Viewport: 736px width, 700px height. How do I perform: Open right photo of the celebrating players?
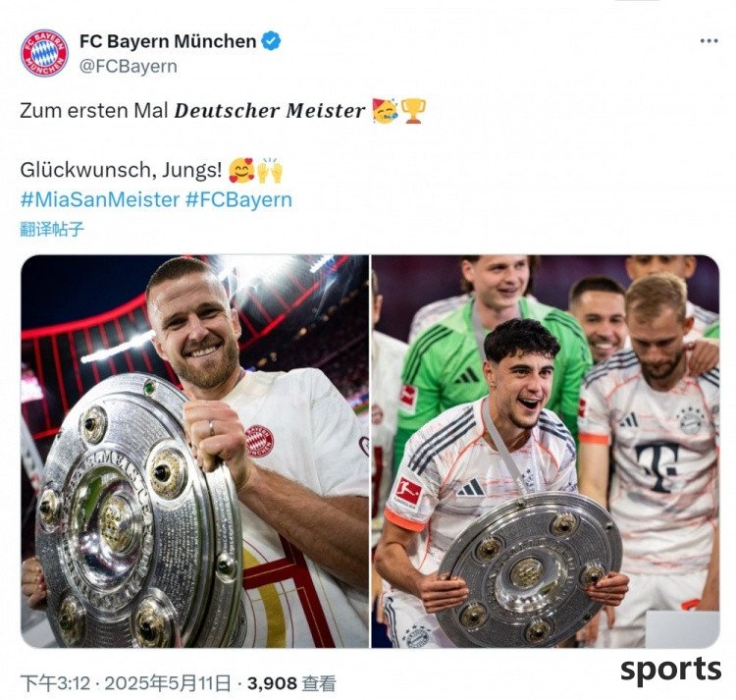[x=546, y=452]
